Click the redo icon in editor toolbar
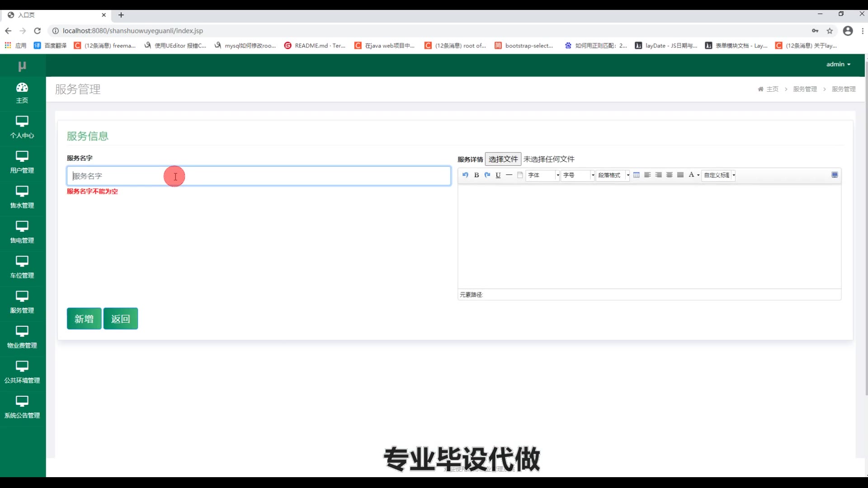Viewport: 868px width, 488px height. [487, 175]
